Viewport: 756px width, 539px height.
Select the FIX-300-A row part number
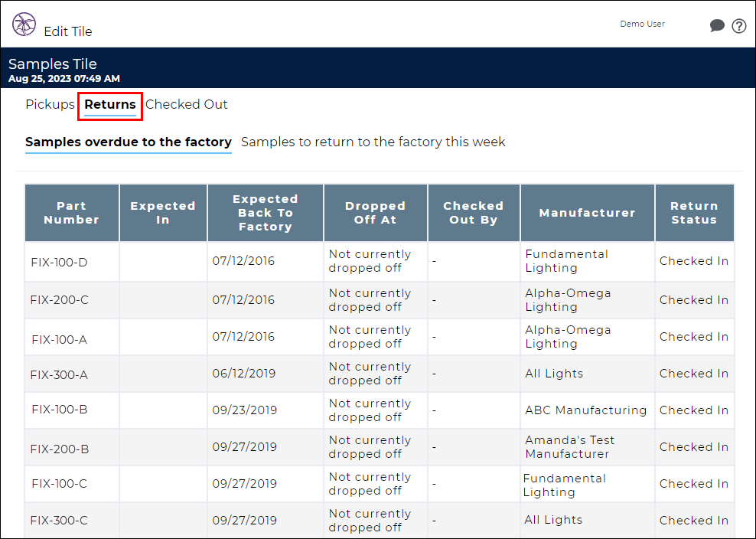(59, 375)
